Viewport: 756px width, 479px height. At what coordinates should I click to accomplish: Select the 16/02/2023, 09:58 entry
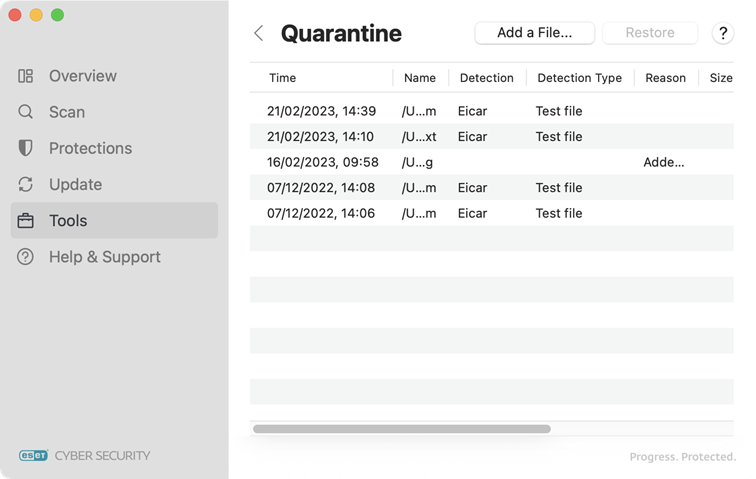click(x=492, y=162)
